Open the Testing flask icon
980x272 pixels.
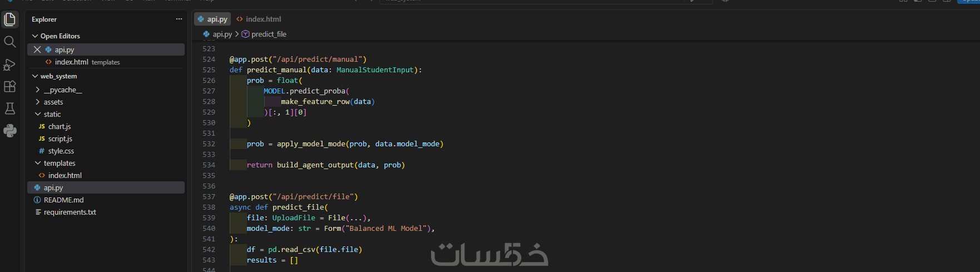click(10, 108)
